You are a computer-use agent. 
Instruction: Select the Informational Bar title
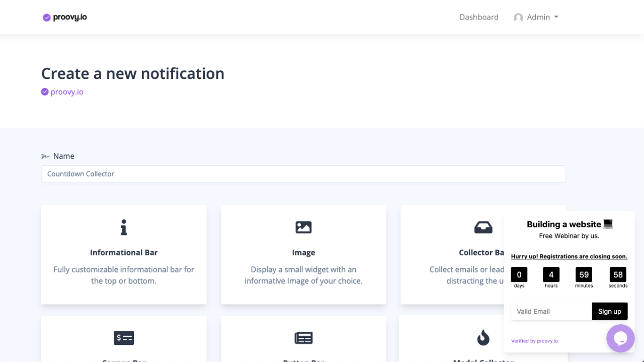(x=124, y=252)
